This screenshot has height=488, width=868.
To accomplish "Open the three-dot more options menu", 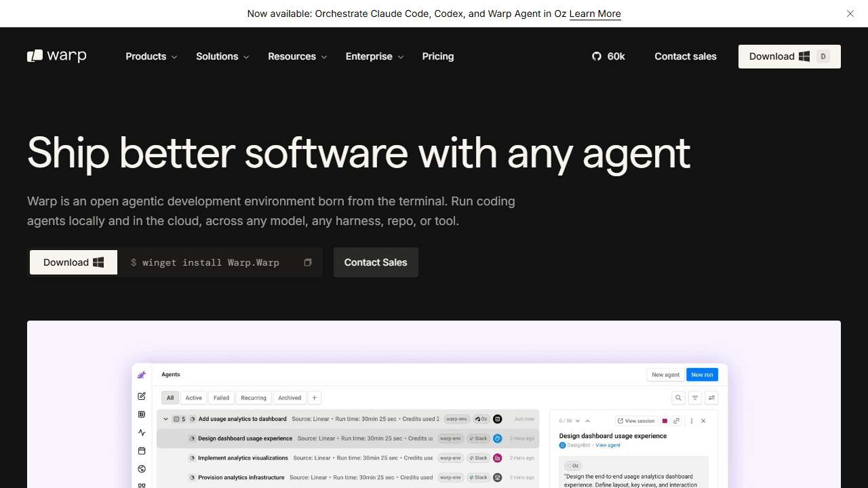I will (x=692, y=421).
